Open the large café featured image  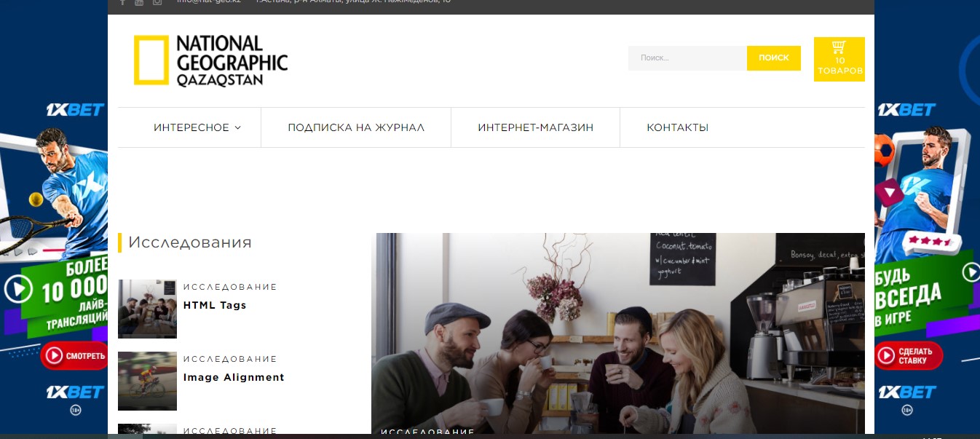(x=618, y=333)
